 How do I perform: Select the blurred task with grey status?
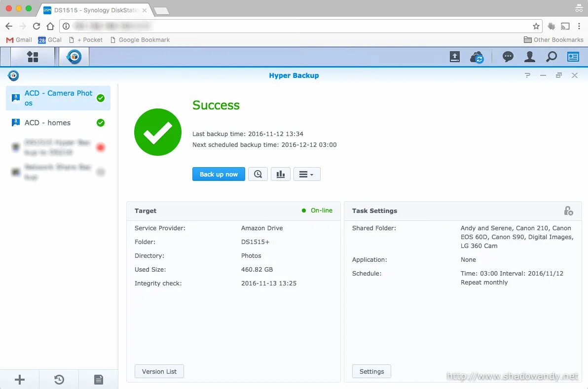(x=58, y=172)
